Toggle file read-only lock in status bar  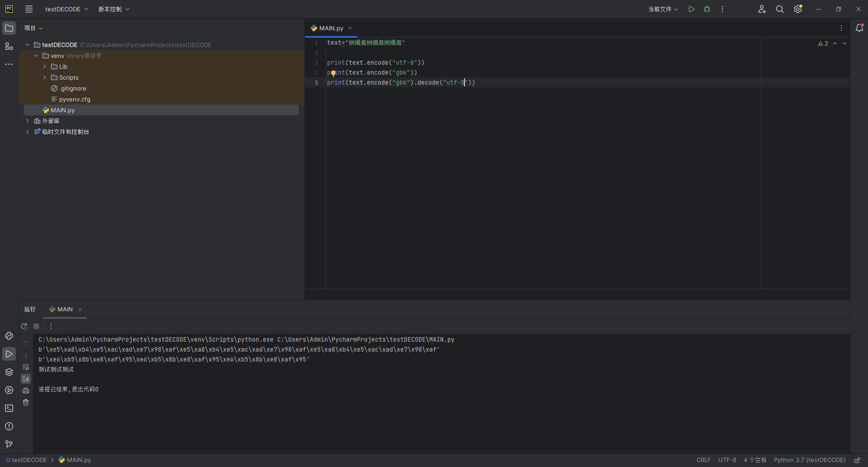857,460
